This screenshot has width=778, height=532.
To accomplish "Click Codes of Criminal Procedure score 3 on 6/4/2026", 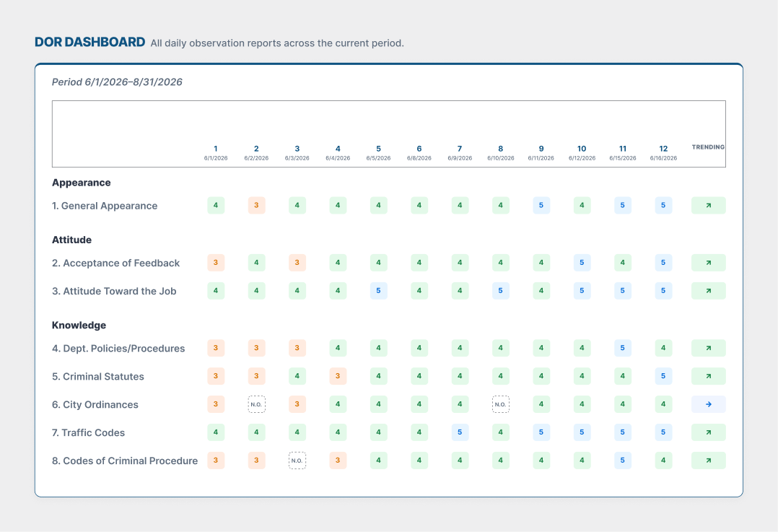I will [338, 461].
